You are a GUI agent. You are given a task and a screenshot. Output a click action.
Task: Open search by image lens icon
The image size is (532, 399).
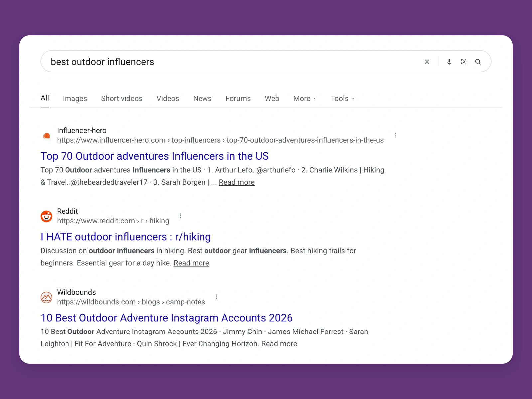coord(464,62)
